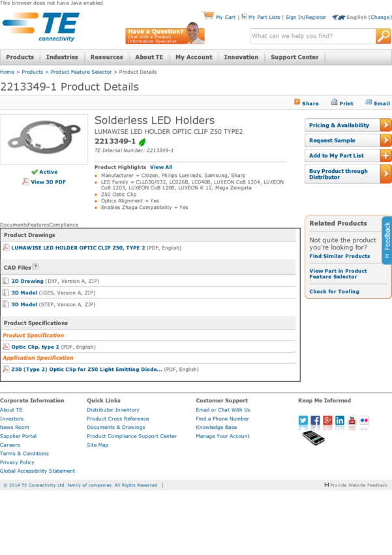Viewport: 392px width, 555px height.
Task: Click the PDF icon for Optic Clip type 2
Action: pos(6,347)
